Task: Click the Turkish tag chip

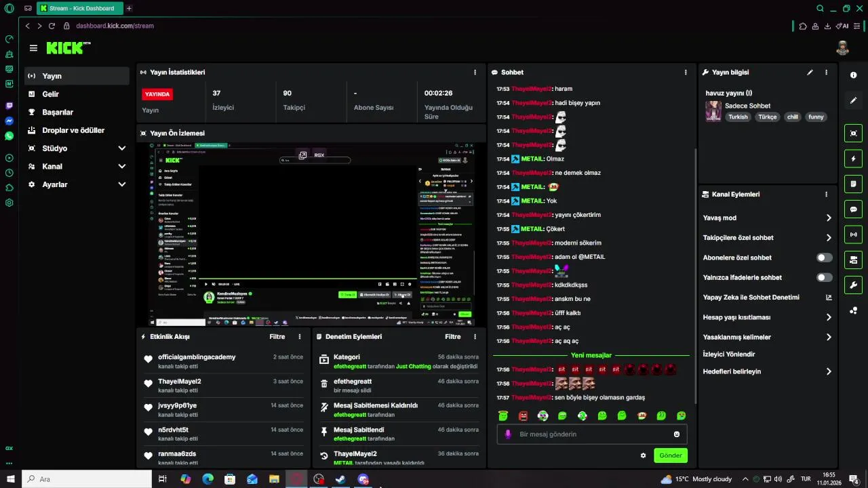Action: [738, 117]
